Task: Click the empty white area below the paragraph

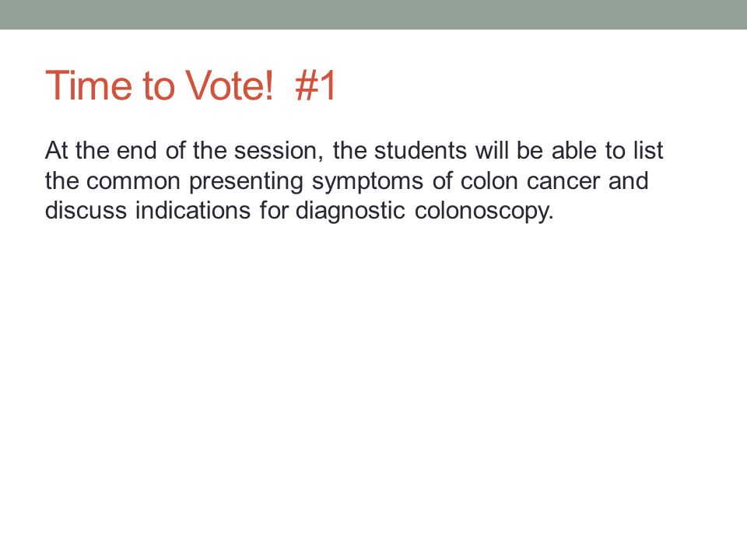Action: [x=373, y=381]
